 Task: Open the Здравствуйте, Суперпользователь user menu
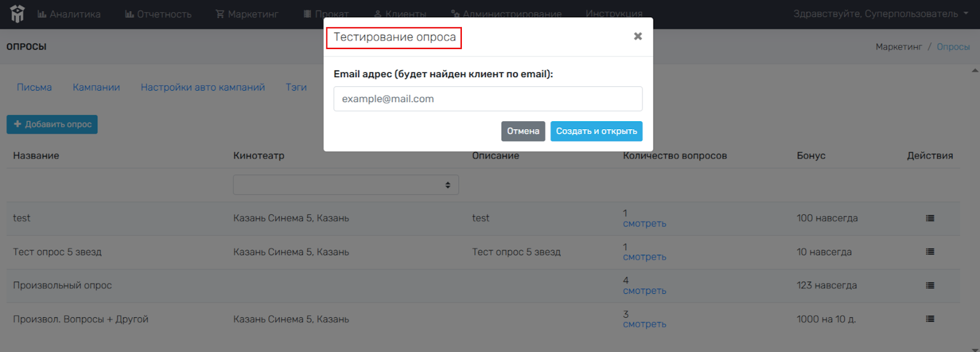tap(880, 14)
